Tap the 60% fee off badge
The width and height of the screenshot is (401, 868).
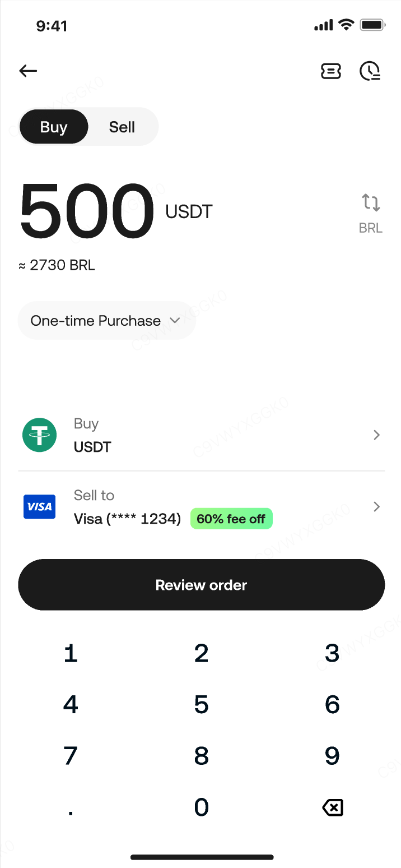(x=231, y=519)
